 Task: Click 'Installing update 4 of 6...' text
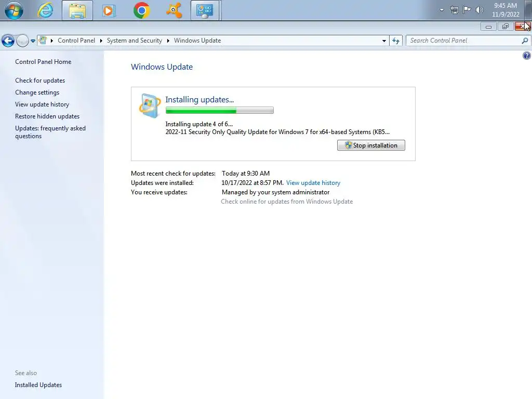click(x=199, y=124)
